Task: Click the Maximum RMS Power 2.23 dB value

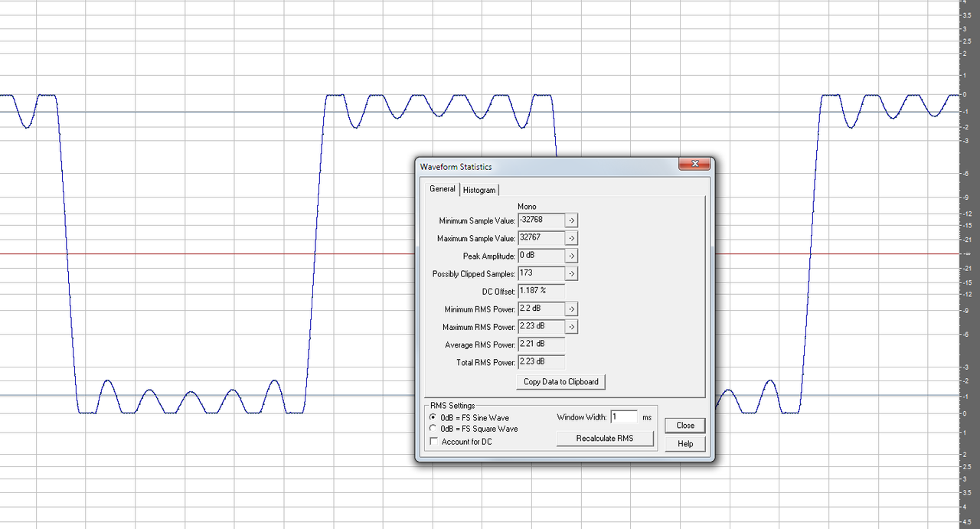Action: tap(541, 327)
